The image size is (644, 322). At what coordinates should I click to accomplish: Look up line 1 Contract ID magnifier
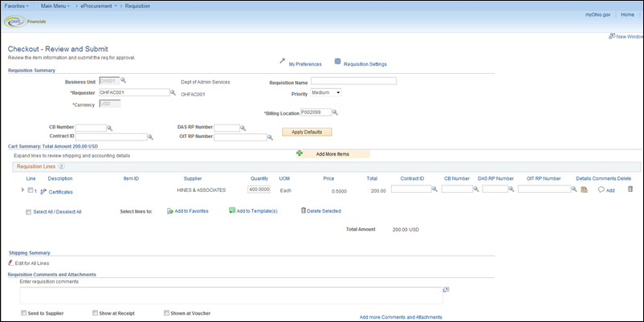[x=434, y=189]
